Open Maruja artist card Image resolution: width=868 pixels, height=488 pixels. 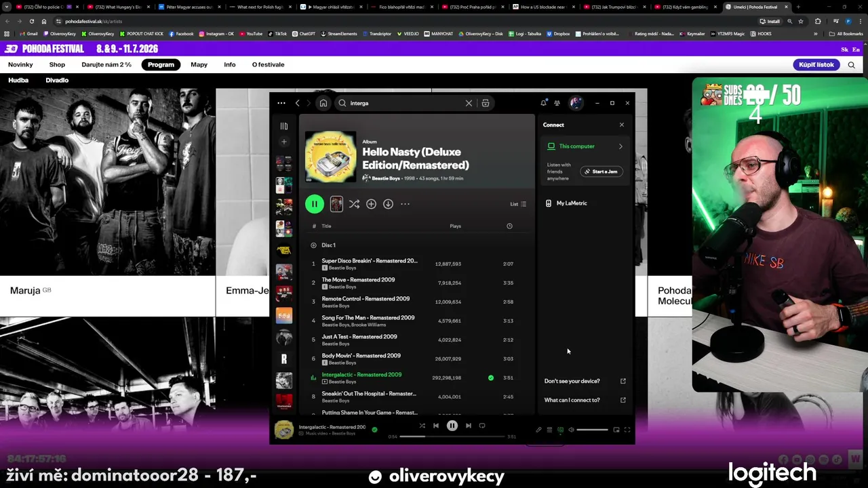108,202
